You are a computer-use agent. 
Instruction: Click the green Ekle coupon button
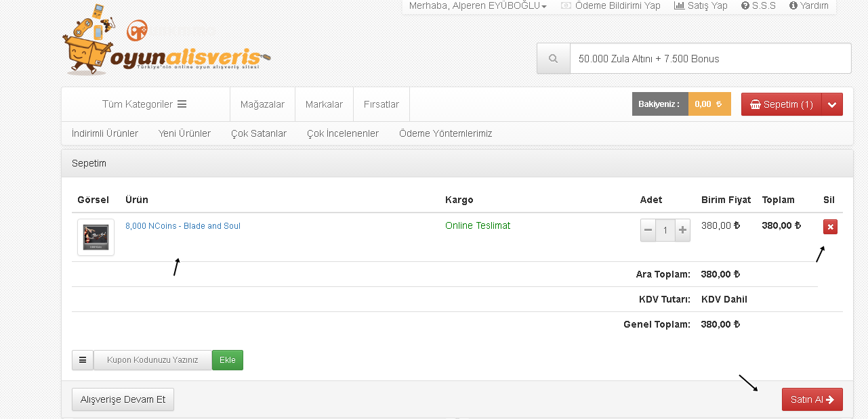click(228, 360)
